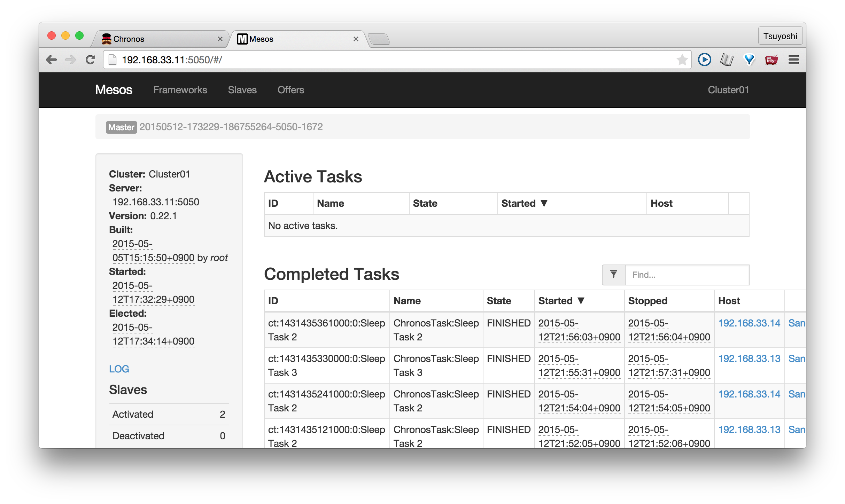Click the page reload icon
The width and height of the screenshot is (845, 504).
coord(90,59)
